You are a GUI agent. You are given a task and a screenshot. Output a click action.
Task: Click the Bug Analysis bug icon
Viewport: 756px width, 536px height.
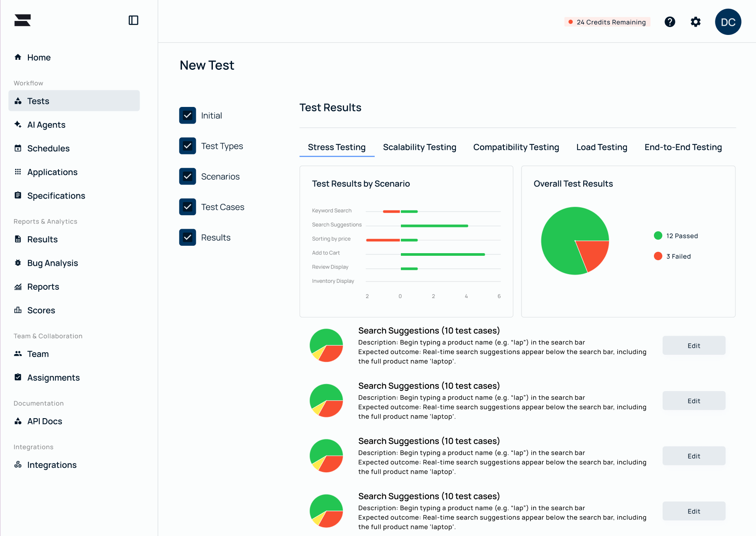18,263
